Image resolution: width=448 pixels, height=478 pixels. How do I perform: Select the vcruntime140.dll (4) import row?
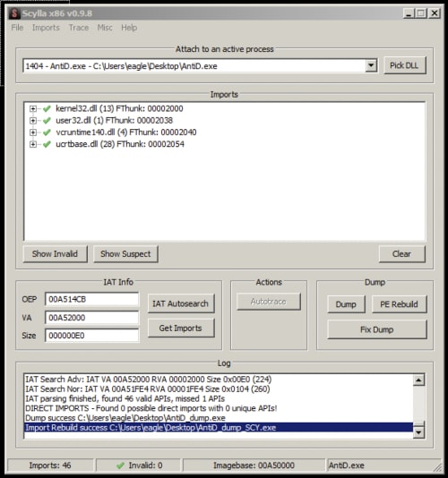click(126, 132)
